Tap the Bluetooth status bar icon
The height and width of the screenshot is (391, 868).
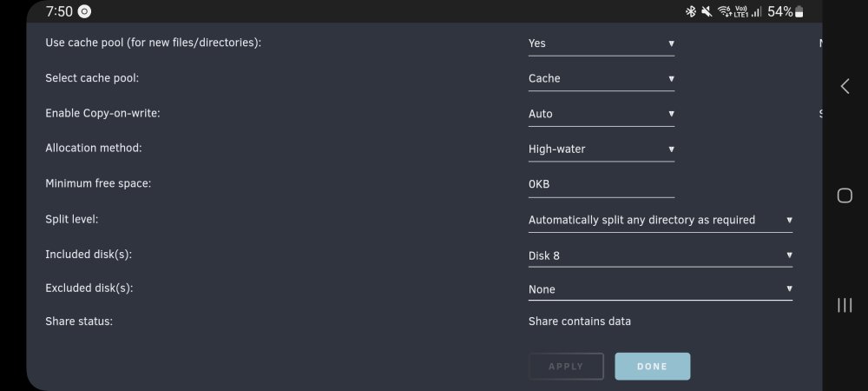(690, 11)
